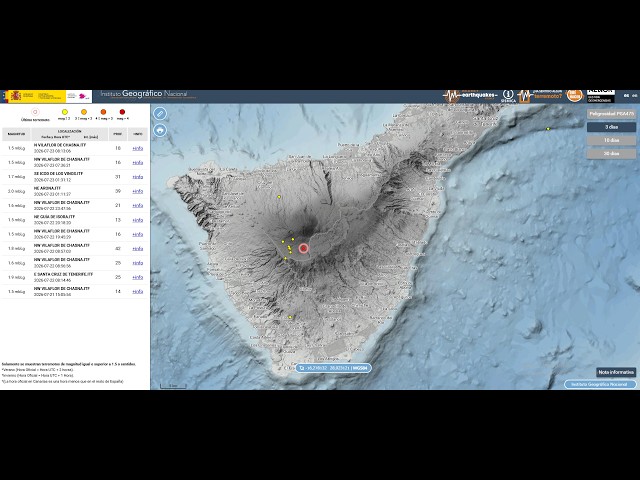Select the 'E SANTA CRUZ DE TENERIFE.ITF' text

pyautogui.click(x=63, y=274)
